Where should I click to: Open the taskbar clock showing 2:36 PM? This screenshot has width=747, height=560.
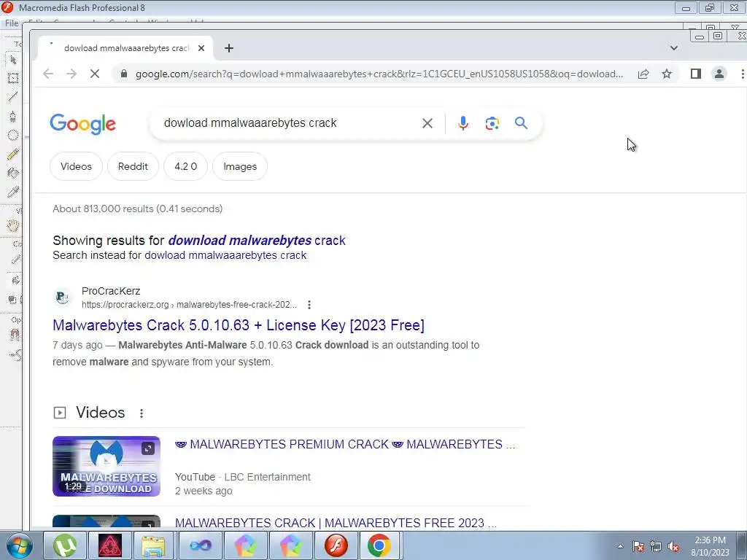(x=710, y=546)
